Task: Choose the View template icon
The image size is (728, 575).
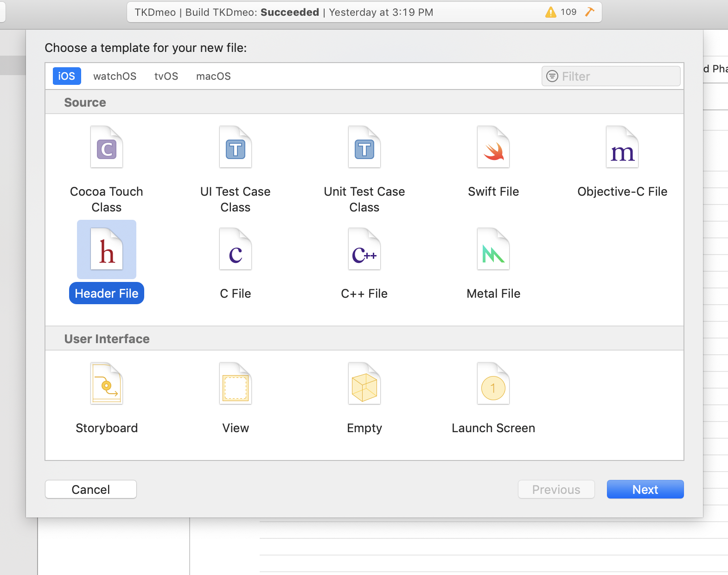Action: [x=236, y=383]
